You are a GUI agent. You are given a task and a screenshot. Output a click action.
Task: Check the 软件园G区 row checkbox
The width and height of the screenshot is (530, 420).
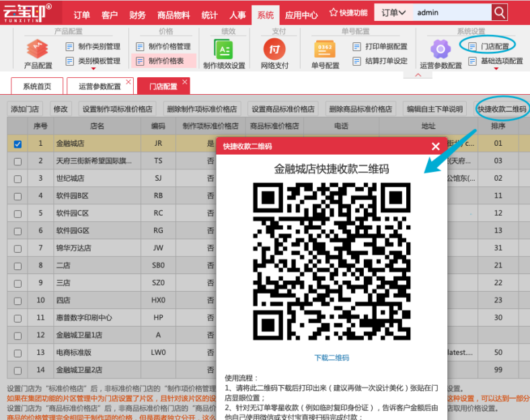click(17, 231)
